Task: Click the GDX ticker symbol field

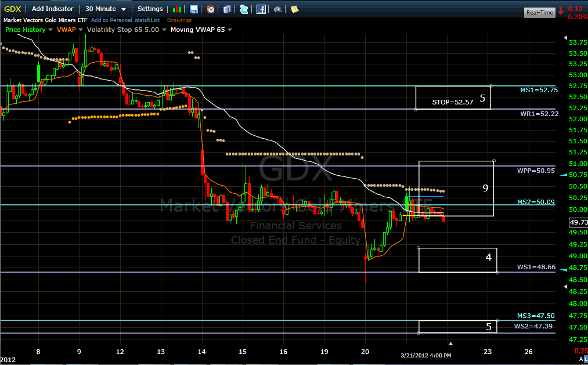Action: coord(13,9)
